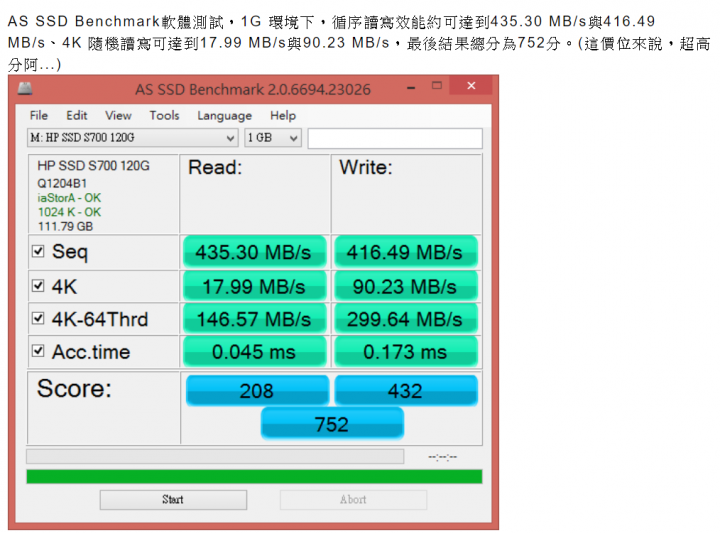Screen dimensions: 720x533
Task: Click the read score 208
Action: 257,391
